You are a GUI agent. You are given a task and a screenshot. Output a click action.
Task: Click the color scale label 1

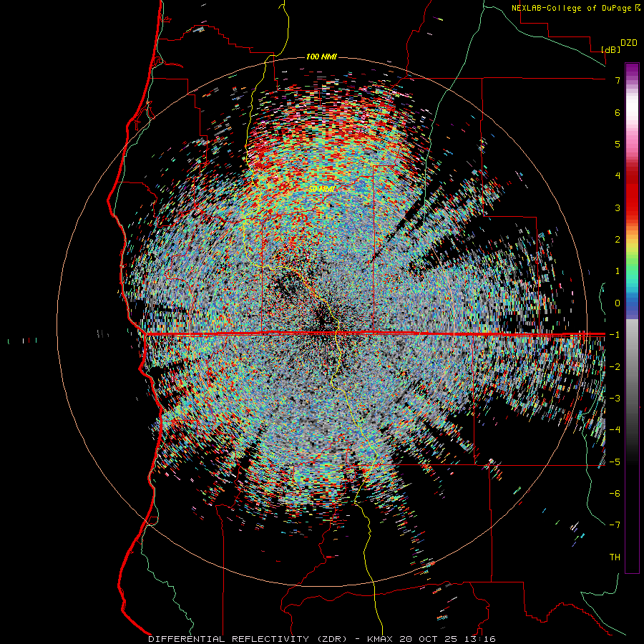tap(618, 271)
